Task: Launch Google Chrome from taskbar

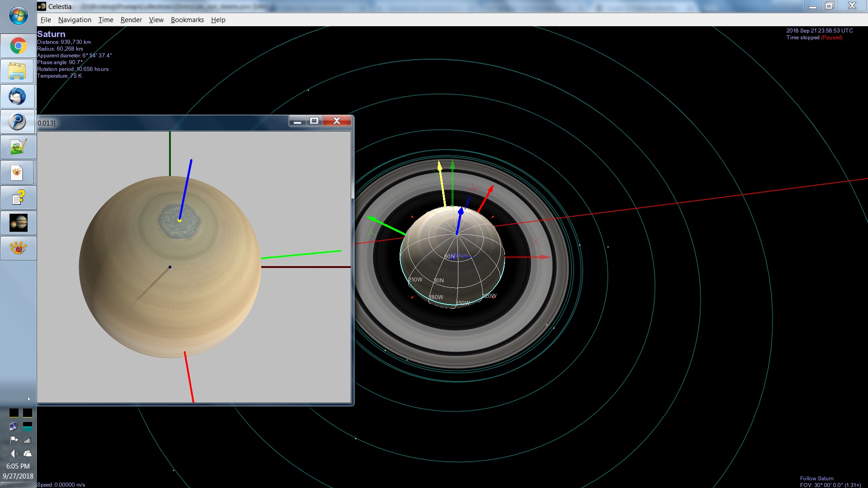Action: [18, 46]
